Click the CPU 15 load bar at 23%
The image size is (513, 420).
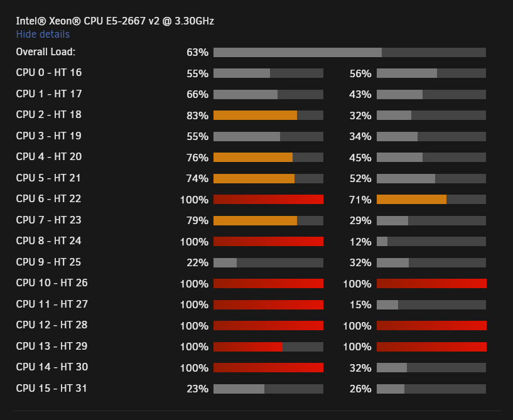coord(268,389)
